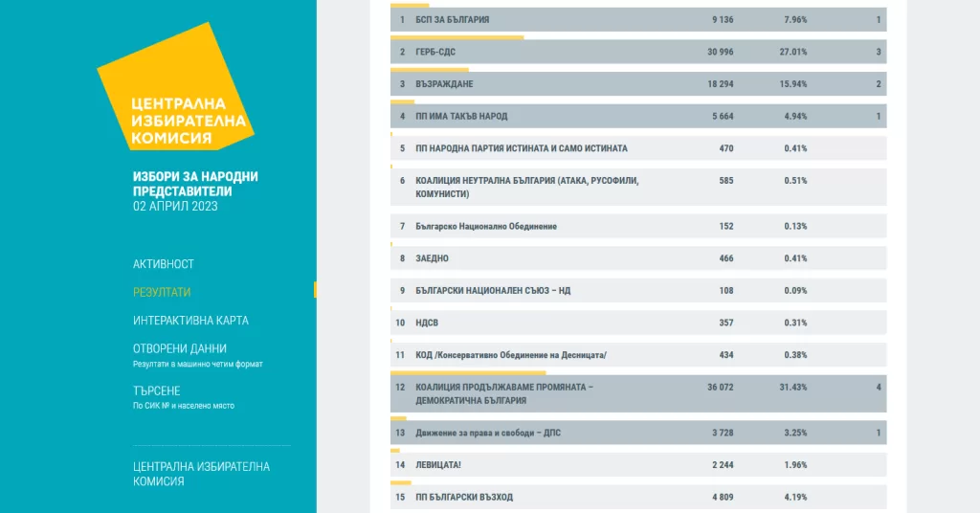Click ПП ИМА ТАКЪВ НАРОД row

(638, 116)
